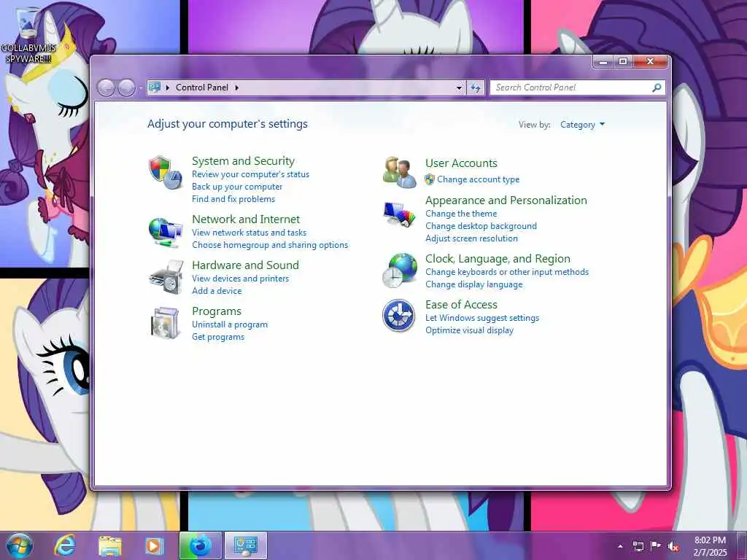Open the User Accounts heading

tap(461, 163)
